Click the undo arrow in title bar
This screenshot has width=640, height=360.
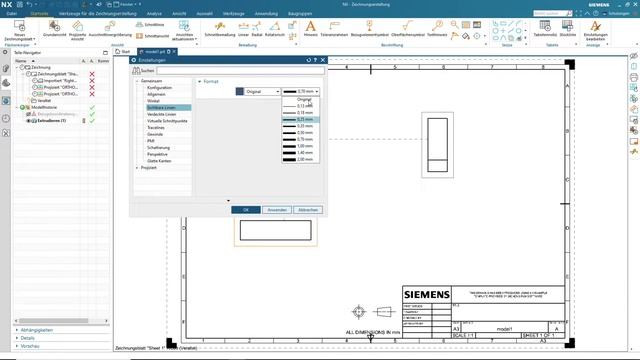point(29,4)
